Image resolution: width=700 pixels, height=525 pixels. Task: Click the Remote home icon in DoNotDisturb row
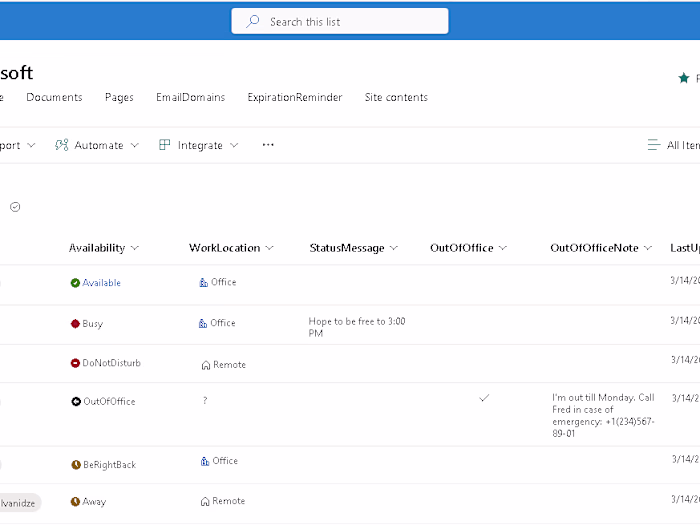(205, 365)
